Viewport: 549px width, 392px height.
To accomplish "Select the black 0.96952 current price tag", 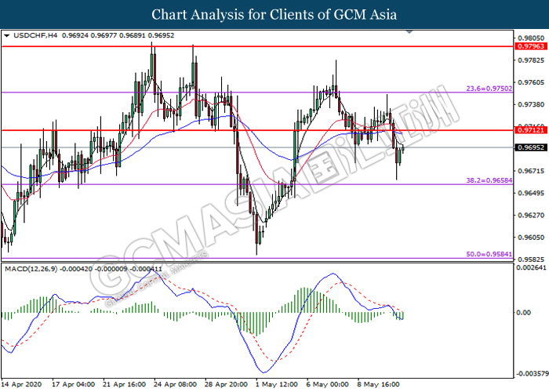I will click(528, 147).
